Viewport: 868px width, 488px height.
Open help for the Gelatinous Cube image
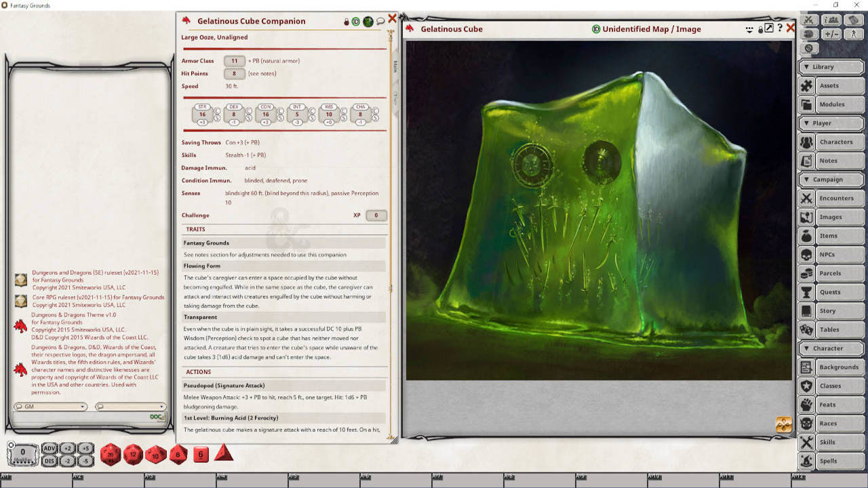pos(780,28)
